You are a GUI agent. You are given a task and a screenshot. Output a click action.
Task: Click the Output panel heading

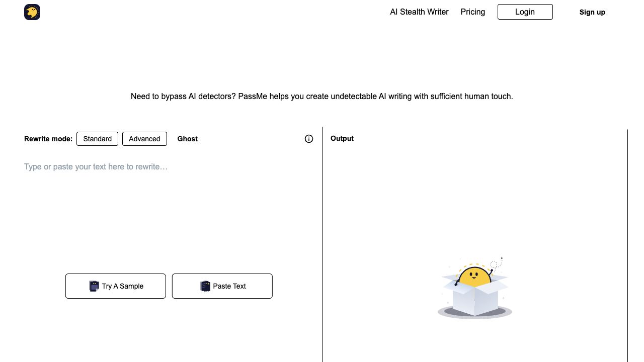pyautogui.click(x=342, y=138)
